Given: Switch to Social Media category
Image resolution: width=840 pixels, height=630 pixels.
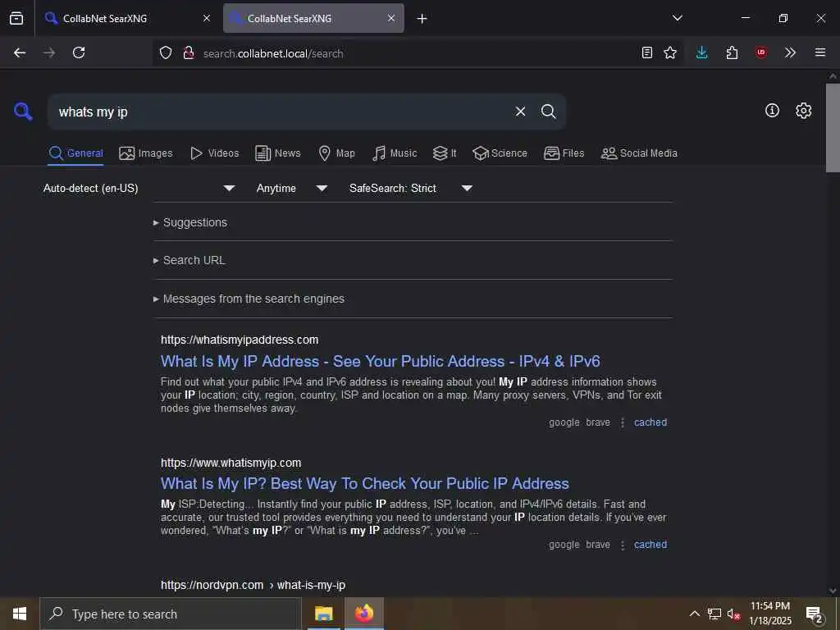Looking at the screenshot, I should [x=639, y=153].
